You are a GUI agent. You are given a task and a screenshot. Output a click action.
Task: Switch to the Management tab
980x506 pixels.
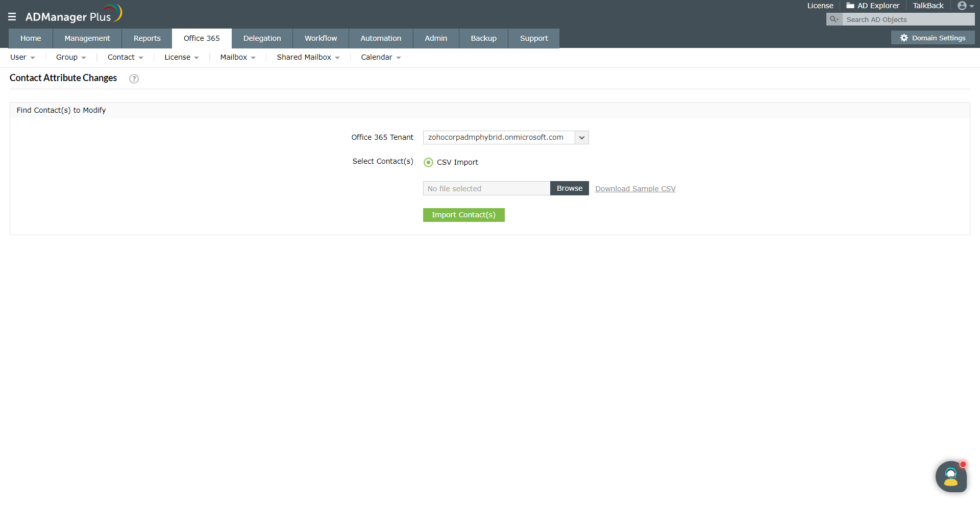87,38
